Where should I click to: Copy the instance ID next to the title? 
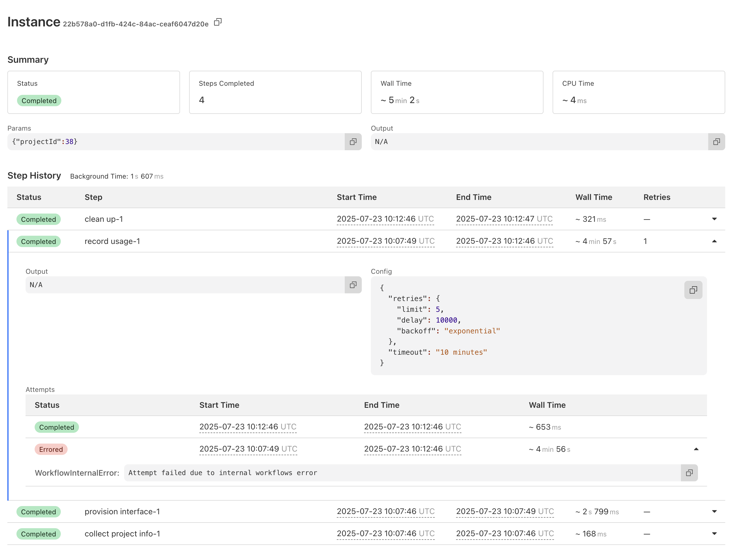pos(218,22)
